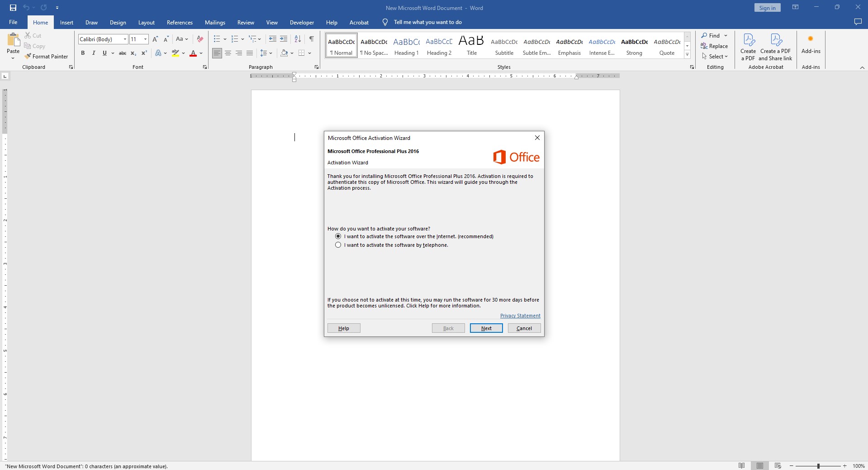Screen dimensions: 868x470
Task: Select activate by telephone option
Action: [x=338, y=245]
